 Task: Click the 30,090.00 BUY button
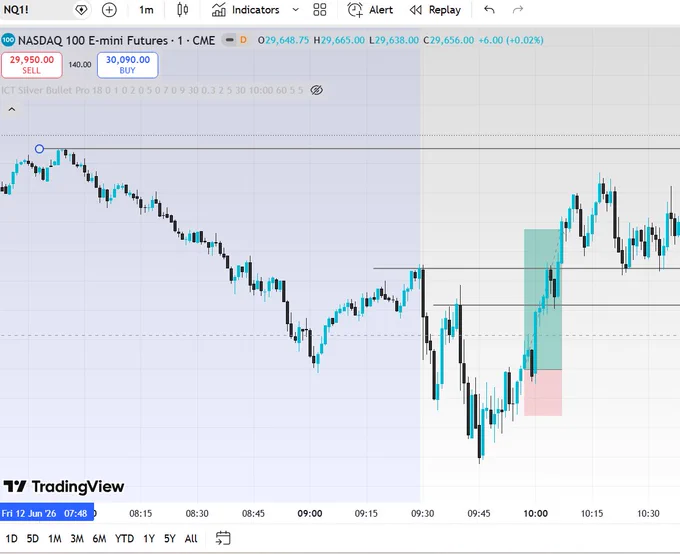(128, 65)
